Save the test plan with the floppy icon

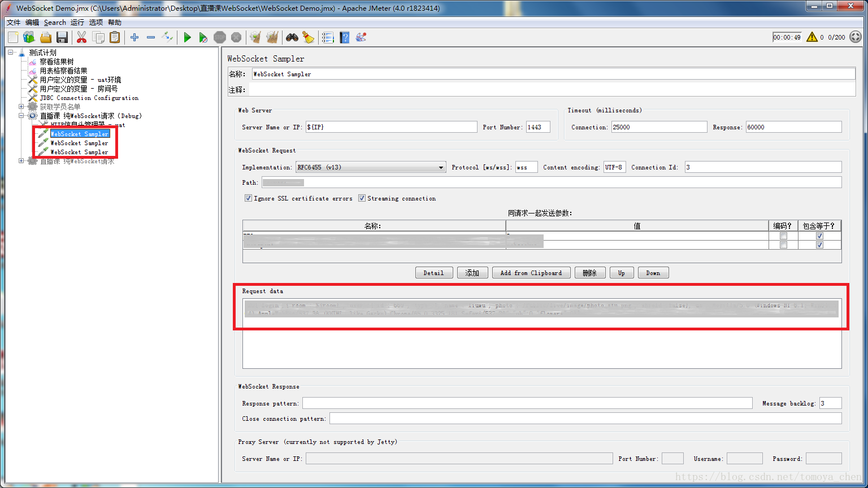tap(62, 37)
